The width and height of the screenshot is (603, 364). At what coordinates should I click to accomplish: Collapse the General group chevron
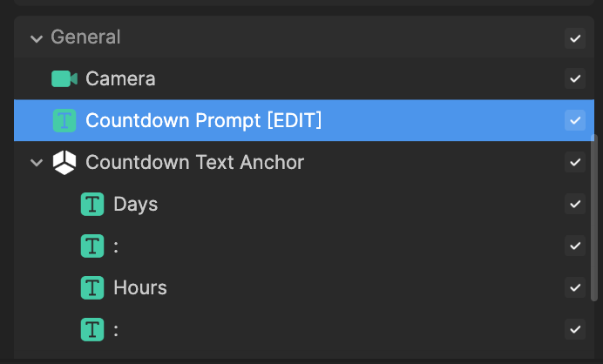[x=37, y=38]
